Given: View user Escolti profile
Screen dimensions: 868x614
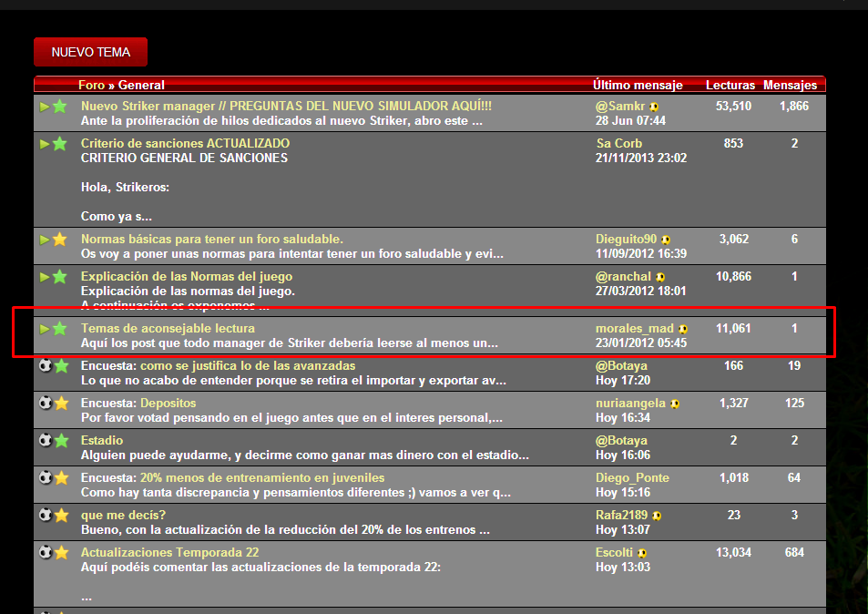Looking at the screenshot, I should pos(614,552).
